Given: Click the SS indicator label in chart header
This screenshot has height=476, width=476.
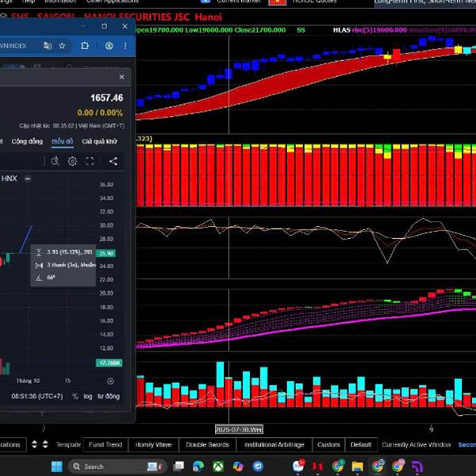Looking at the screenshot, I should click(301, 30).
